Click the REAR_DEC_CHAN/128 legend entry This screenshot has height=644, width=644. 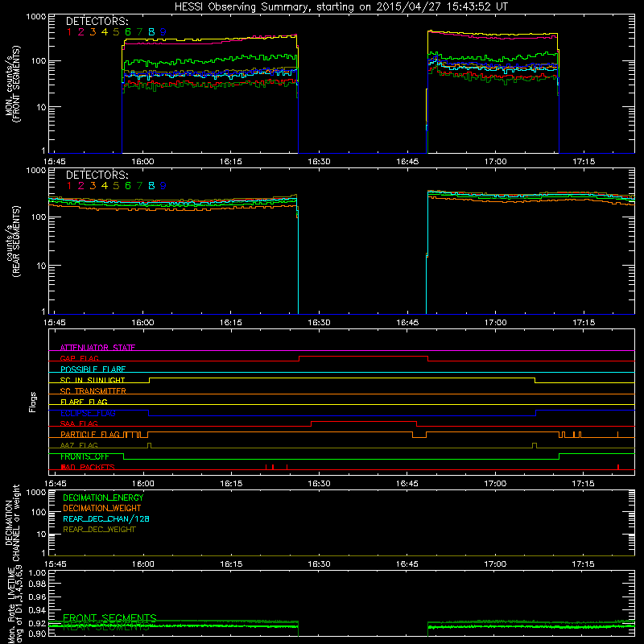pos(106,518)
